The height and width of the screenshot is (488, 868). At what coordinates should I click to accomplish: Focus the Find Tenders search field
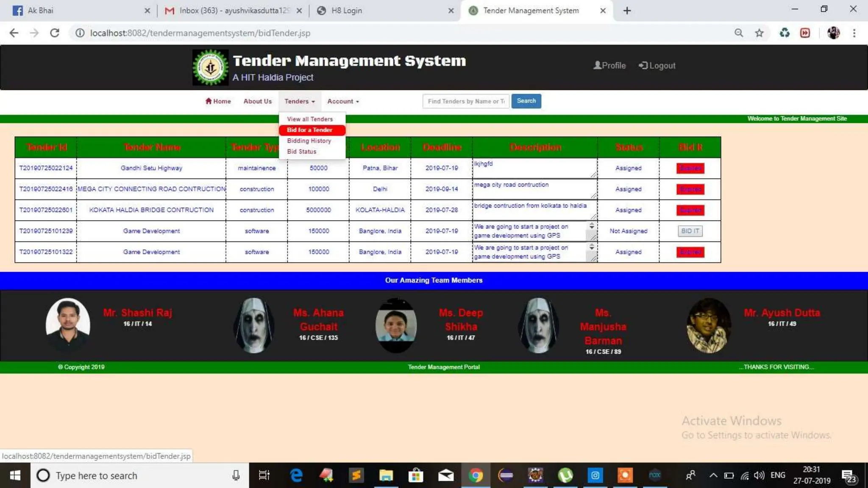click(x=465, y=101)
